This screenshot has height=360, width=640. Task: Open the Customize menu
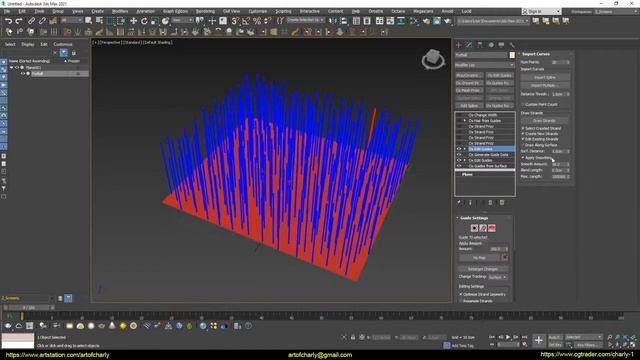pos(258,11)
